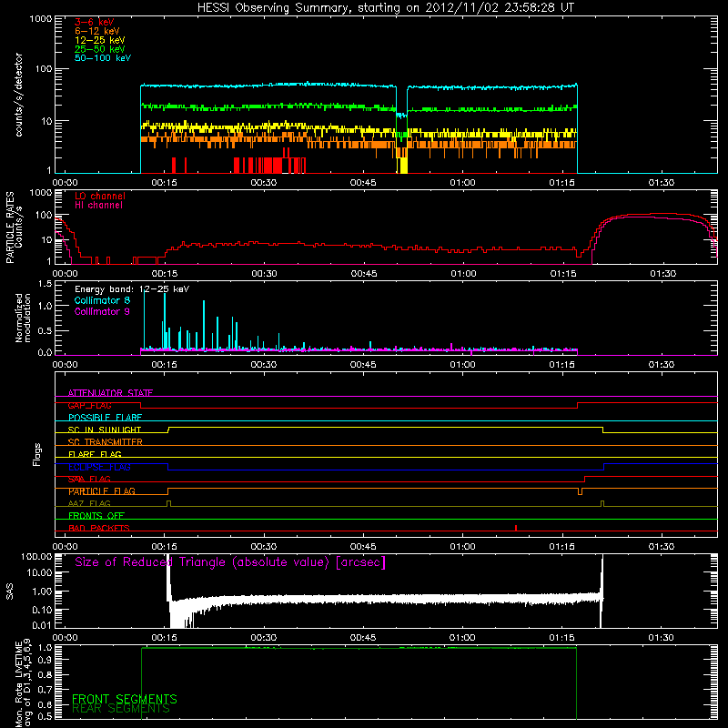Click the 'Energy band: 12-25 keV' label
Viewport: 728px width, 728px height.
click(x=132, y=289)
